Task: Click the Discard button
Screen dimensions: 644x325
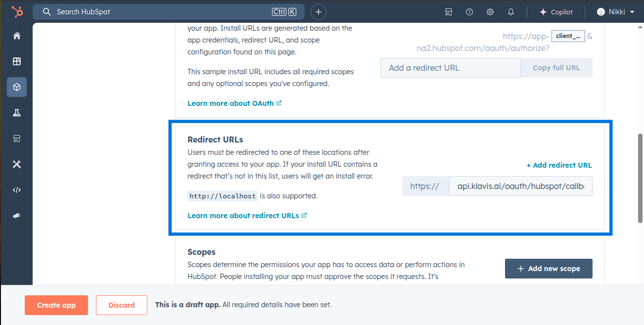Action: (122, 305)
